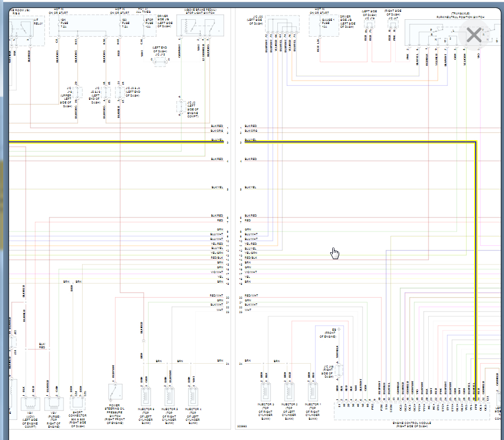Viewport: 504px width, 440px height.
Task: Click the Power Steering Oil Pressure Switch symbol
Action: (x=115, y=392)
